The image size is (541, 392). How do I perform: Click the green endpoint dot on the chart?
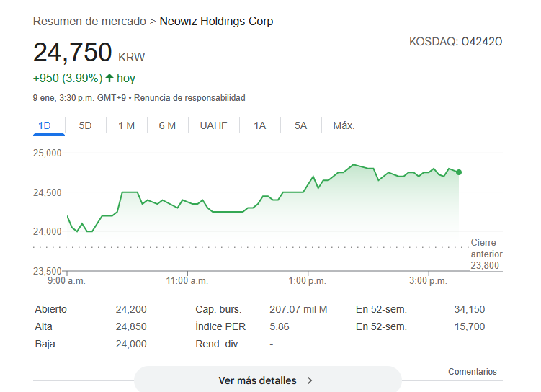[459, 172]
